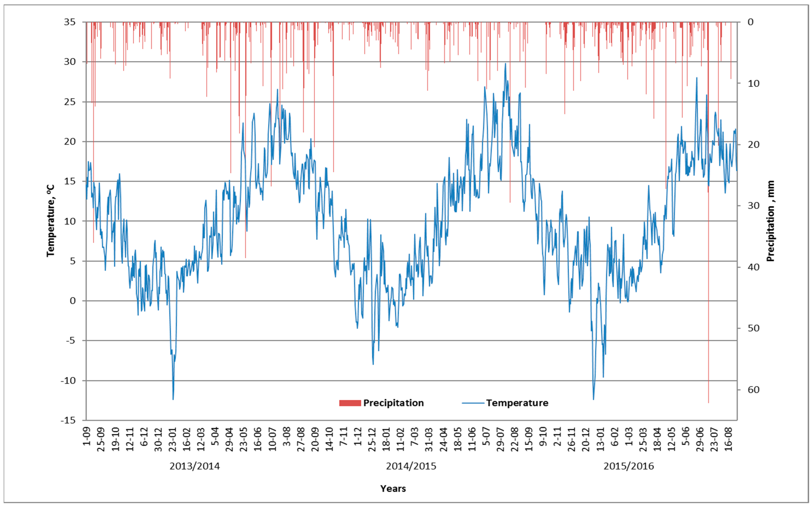Click the 35 temperature axis value
Image resolution: width=812 pixels, height=507 pixels.
tap(70, 22)
